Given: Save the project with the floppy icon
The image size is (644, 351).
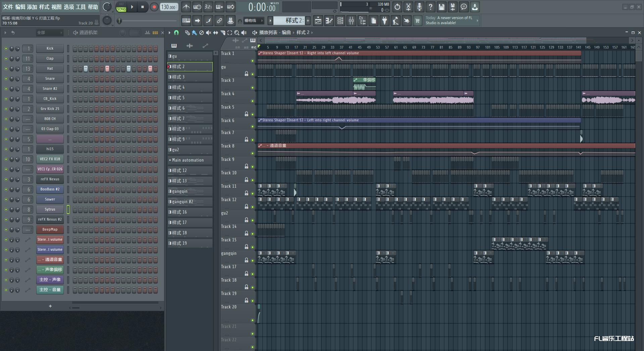Looking at the screenshot, I should click(x=442, y=7).
